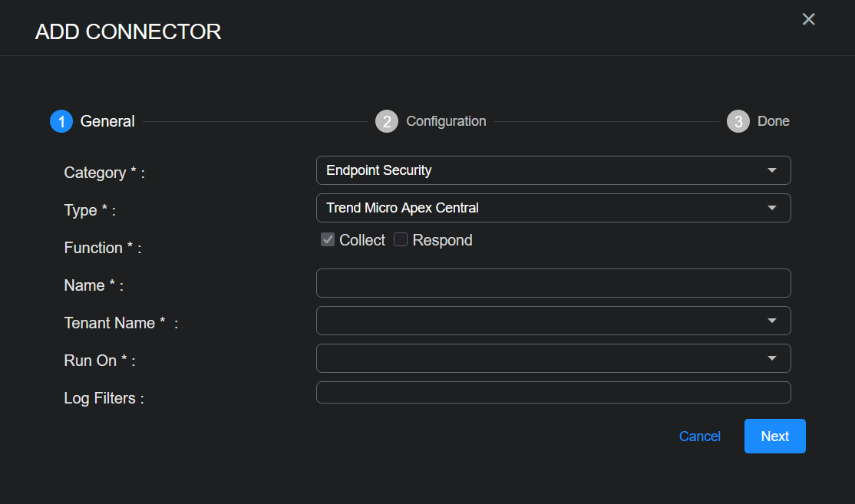Viewport: 855px width, 504px height.
Task: Click the Cancel link
Action: 699,436
